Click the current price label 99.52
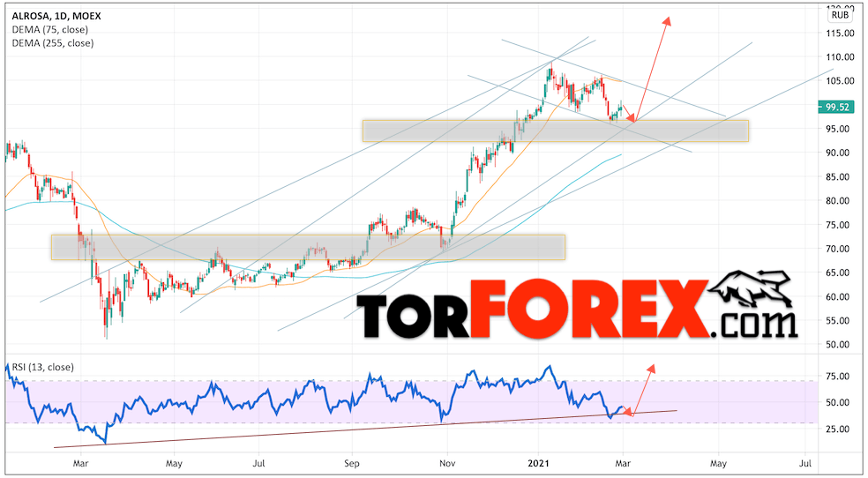This screenshot has width=868, height=478. tap(836, 107)
